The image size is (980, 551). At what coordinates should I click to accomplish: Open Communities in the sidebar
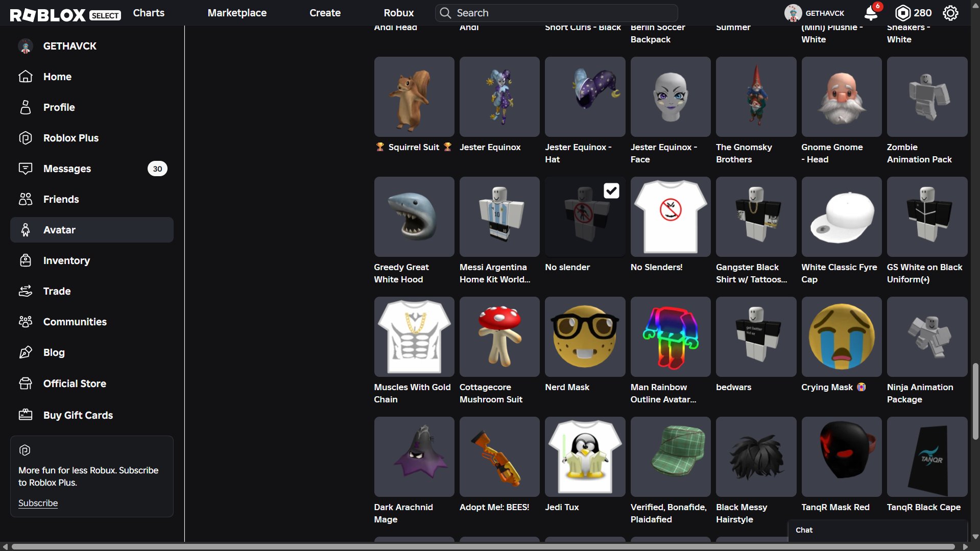pyautogui.click(x=92, y=322)
